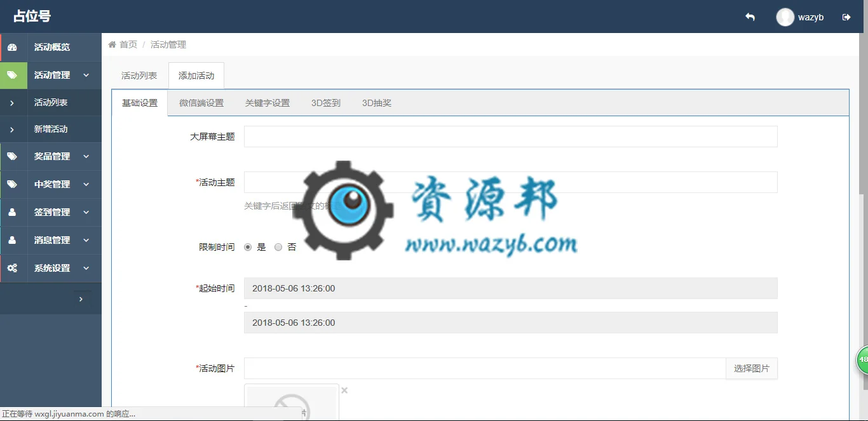
Task: Click the dashboard icon for 活动概览
Action: click(12, 47)
